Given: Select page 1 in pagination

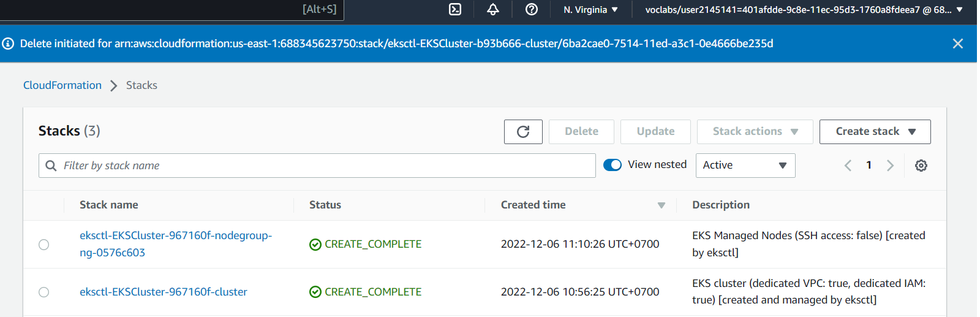Looking at the screenshot, I should 869,165.
